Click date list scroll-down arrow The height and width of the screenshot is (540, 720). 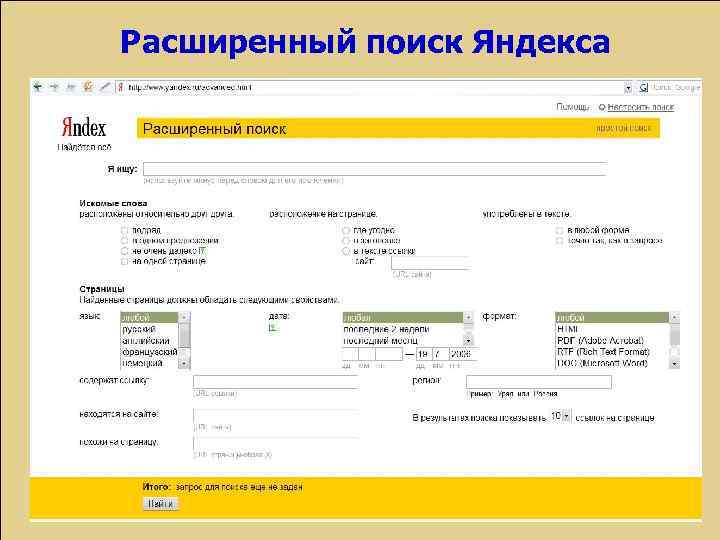(468, 341)
